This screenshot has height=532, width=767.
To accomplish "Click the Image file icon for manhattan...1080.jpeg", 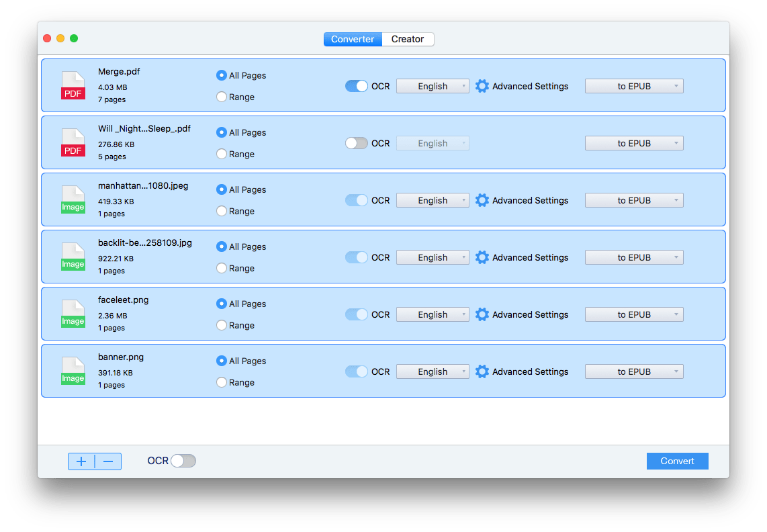I will 73,199.
